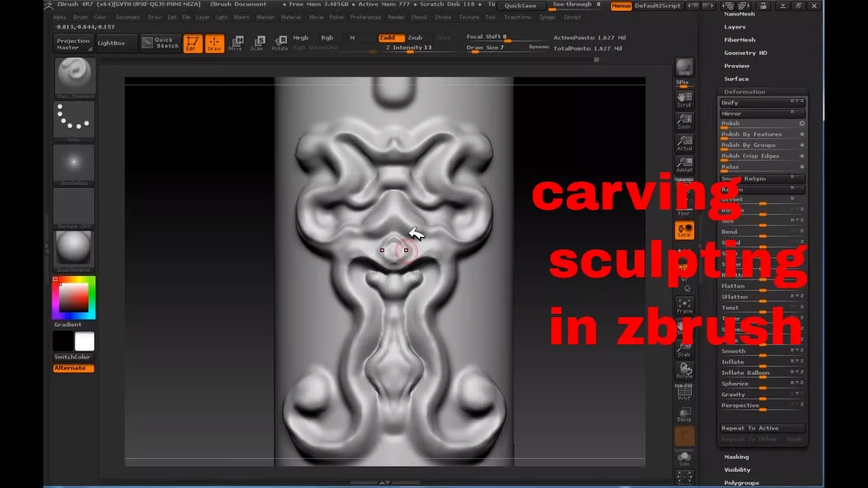Expand the Geometry HD subpalette

click(x=745, y=53)
